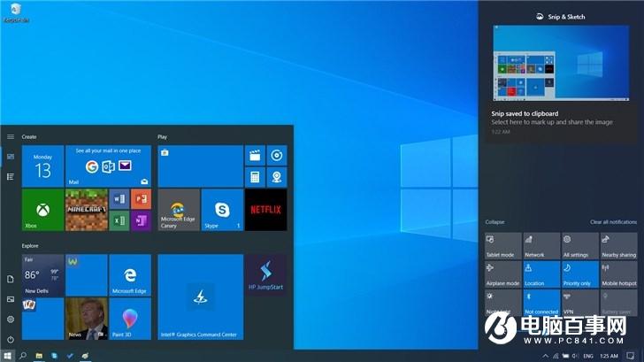
Task: Toggle the Location quick action
Action: (x=541, y=274)
